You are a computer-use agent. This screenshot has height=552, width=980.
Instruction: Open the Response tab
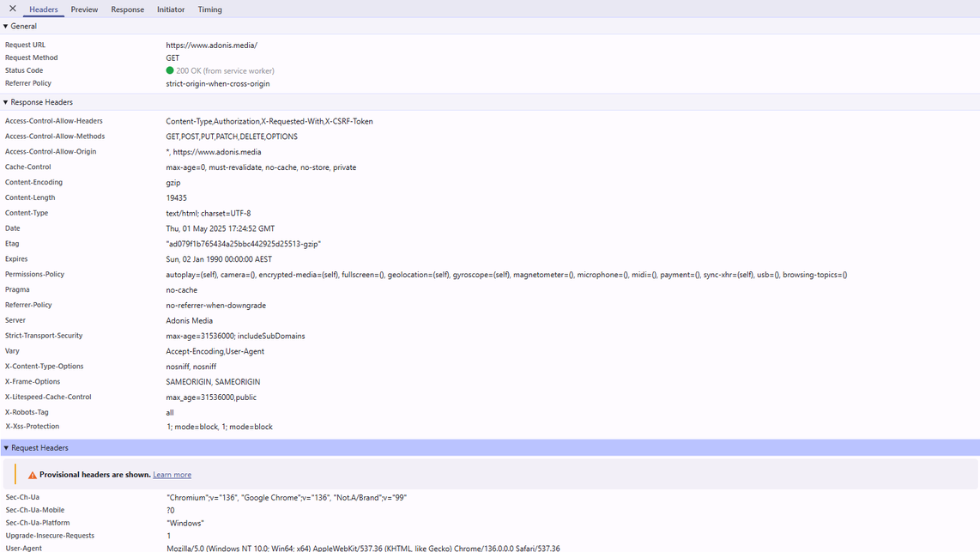(x=127, y=9)
